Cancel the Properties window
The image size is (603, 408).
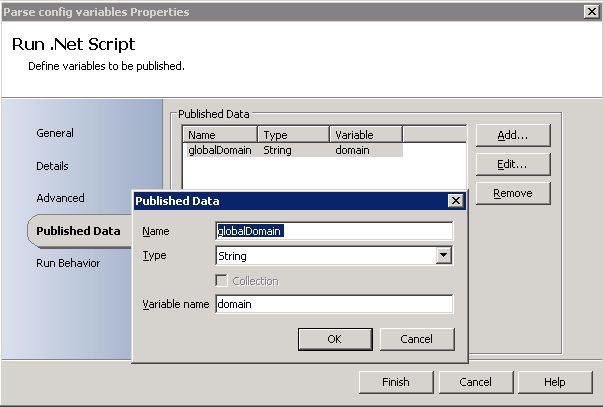click(476, 382)
